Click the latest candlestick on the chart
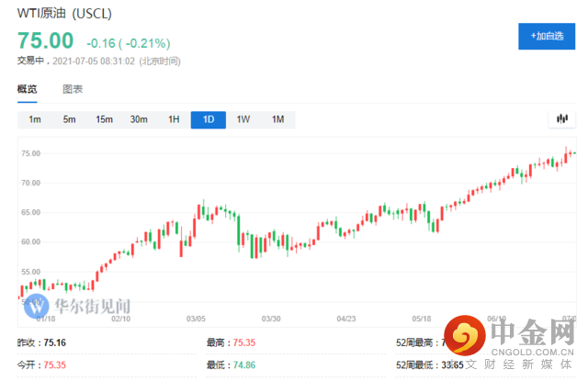Screen dimensions: 588x381 click(x=574, y=152)
